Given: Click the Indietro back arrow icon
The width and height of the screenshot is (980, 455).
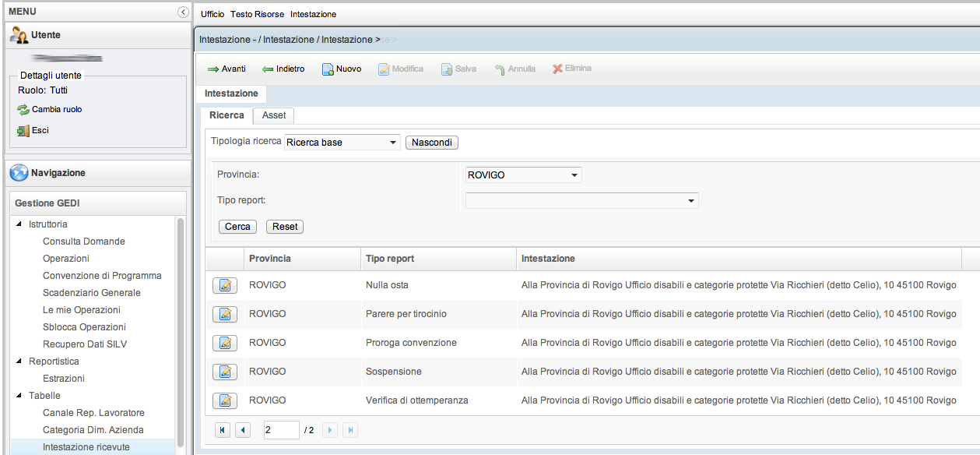Looking at the screenshot, I should point(268,69).
